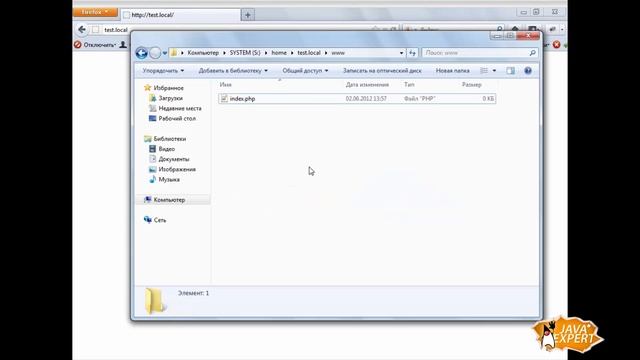Switch to the http://test.local/ Firefox tab
The height and width of the screenshot is (360, 640).
(x=181, y=15)
